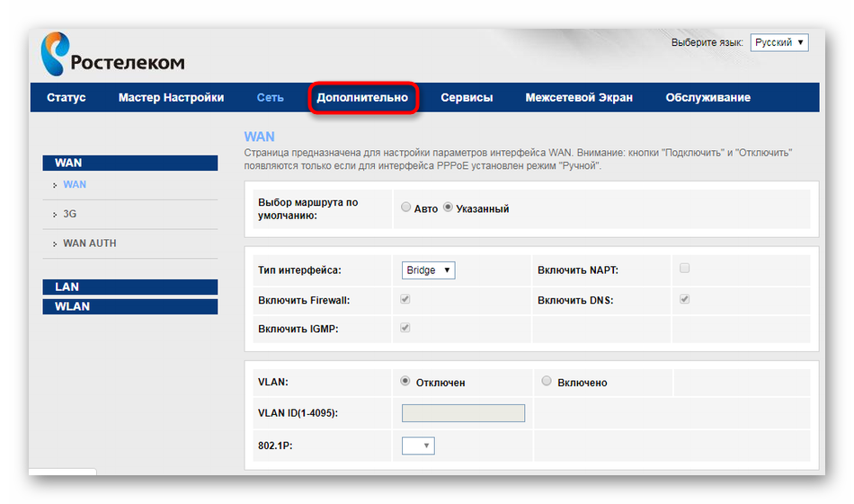Set VLAN to Включено
This screenshot has width=854, height=504.
pyautogui.click(x=547, y=382)
